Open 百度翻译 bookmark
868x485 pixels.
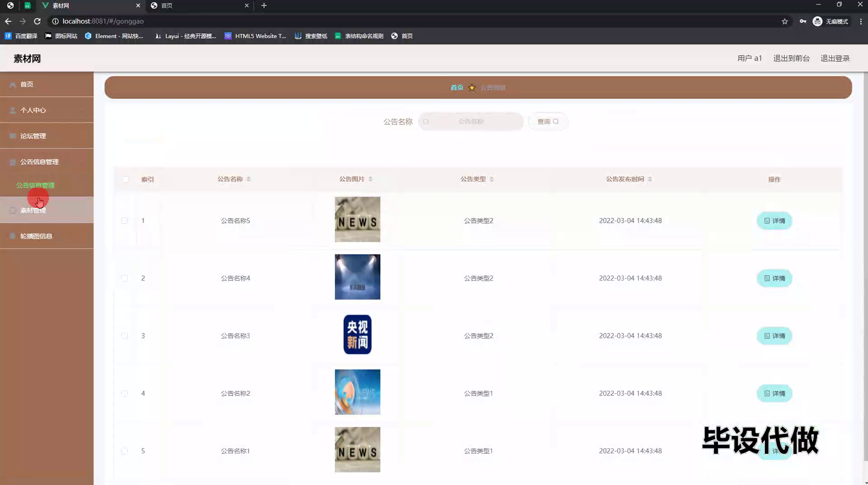coord(21,36)
